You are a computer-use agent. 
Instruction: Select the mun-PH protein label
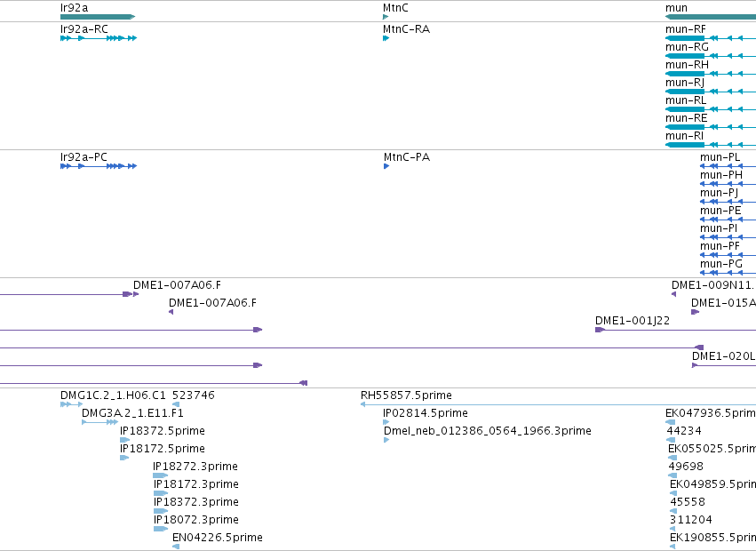click(x=721, y=175)
